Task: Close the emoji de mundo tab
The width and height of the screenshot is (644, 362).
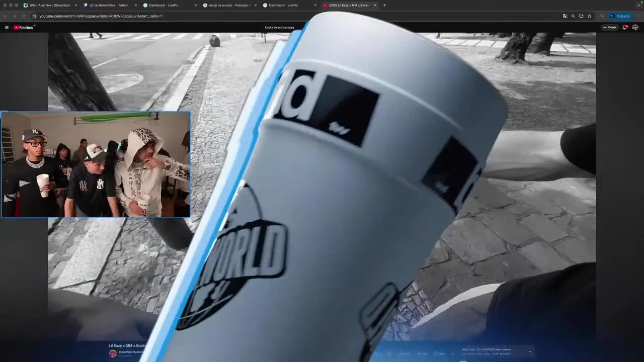Action: click(256, 5)
